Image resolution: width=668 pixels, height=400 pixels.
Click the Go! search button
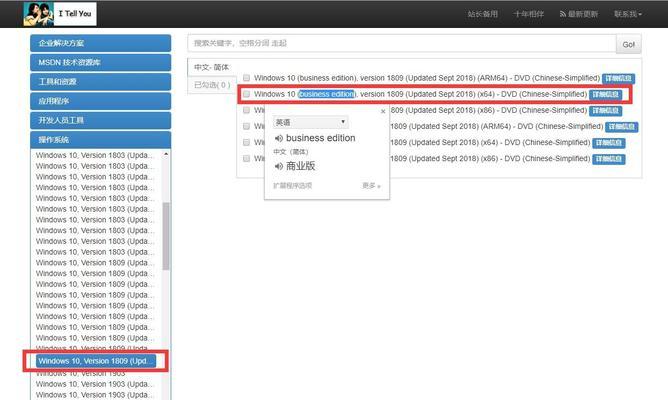(x=628, y=44)
